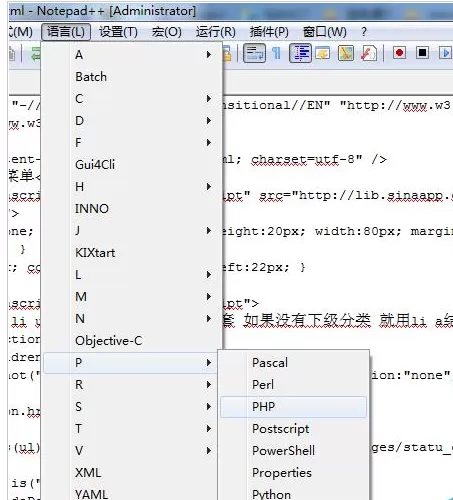453x500 pixels.
Task: Expand the M language submenu
Action: point(133,296)
